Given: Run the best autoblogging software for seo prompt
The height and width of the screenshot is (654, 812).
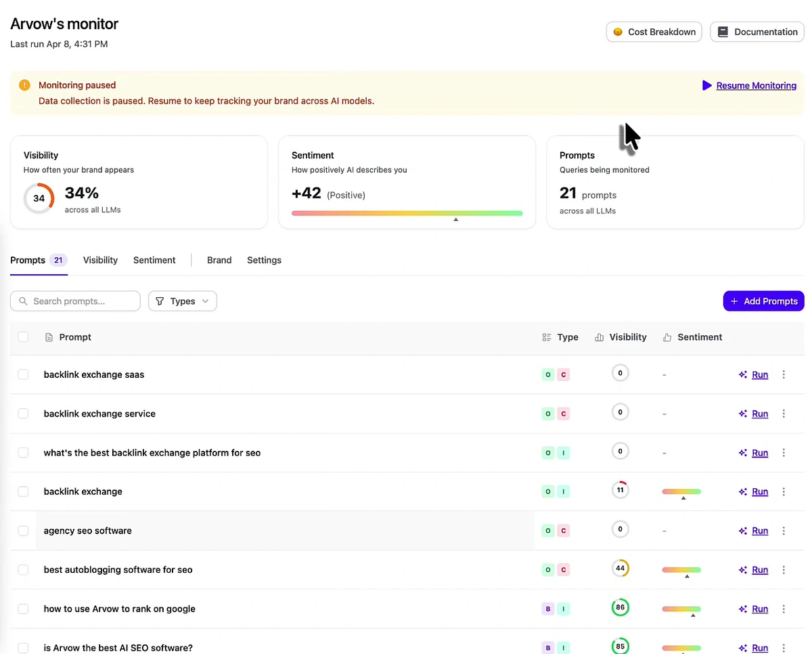Looking at the screenshot, I should 760,570.
